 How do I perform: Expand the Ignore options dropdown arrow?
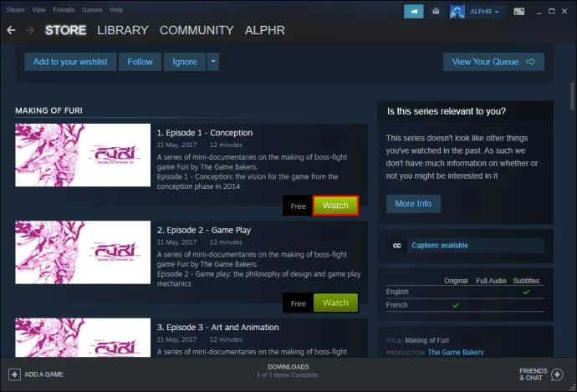(x=213, y=62)
